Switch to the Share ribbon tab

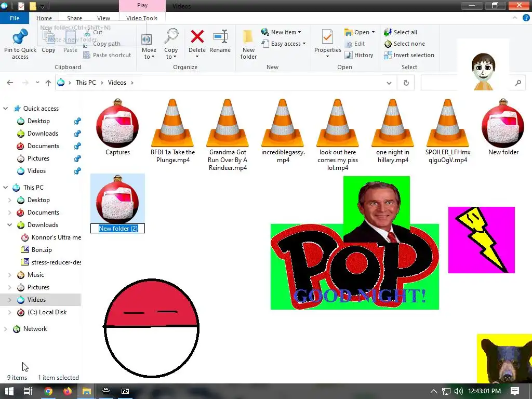tap(74, 18)
